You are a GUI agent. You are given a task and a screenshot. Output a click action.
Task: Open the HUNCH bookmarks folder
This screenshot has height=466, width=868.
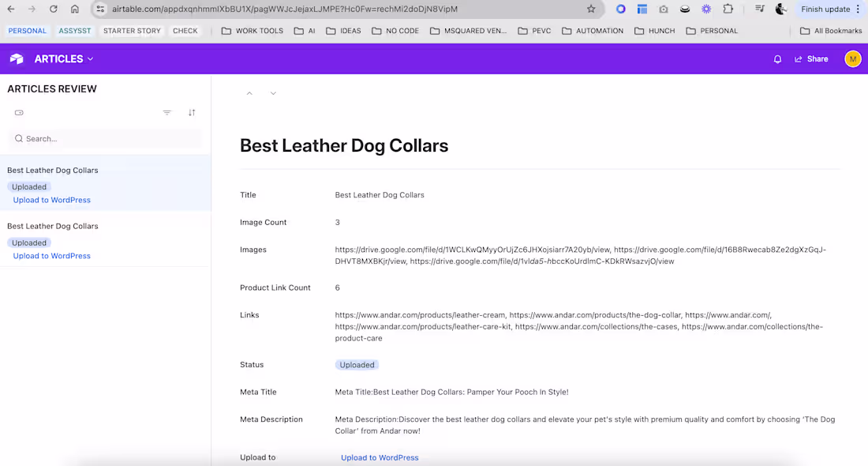pyautogui.click(x=654, y=30)
